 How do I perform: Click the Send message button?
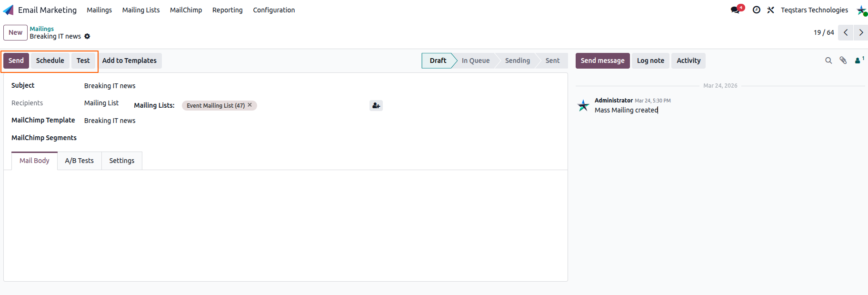[602, 61]
